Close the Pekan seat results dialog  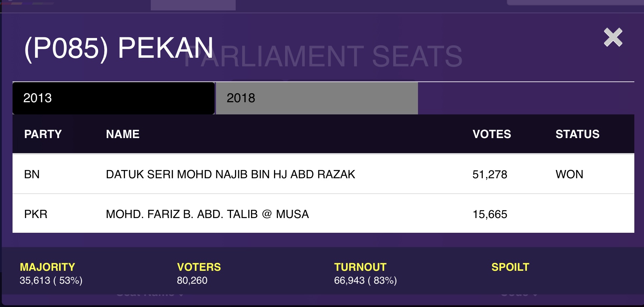pos(613,37)
